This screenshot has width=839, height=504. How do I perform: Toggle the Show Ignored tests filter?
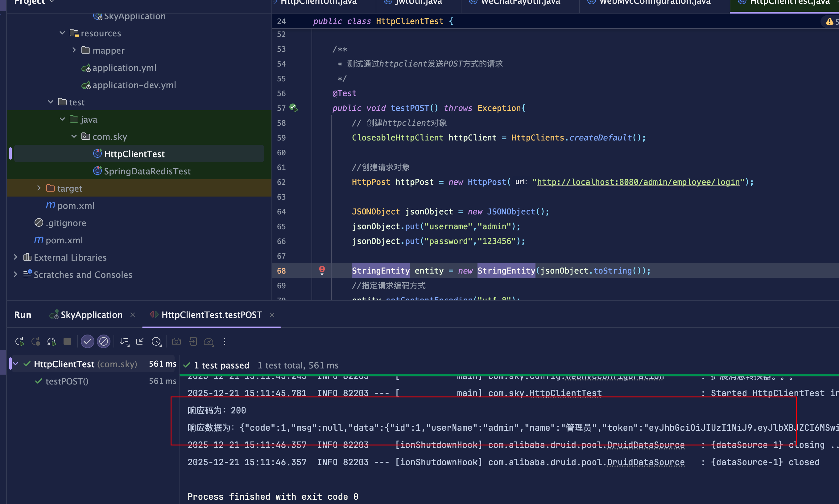pyautogui.click(x=104, y=341)
